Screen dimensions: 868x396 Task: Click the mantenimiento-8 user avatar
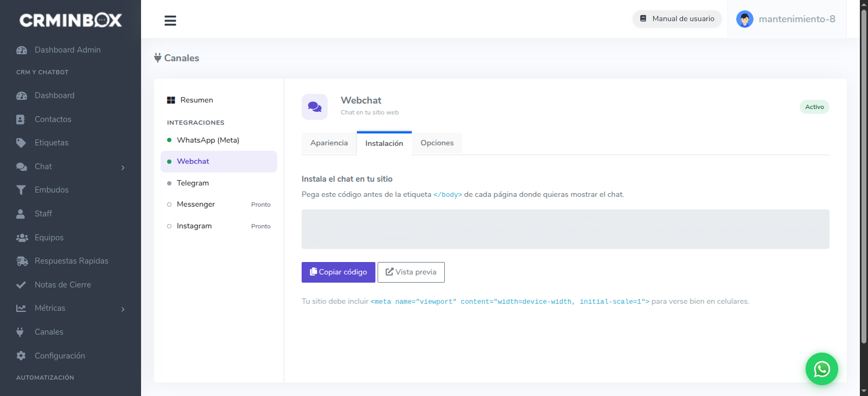[745, 19]
